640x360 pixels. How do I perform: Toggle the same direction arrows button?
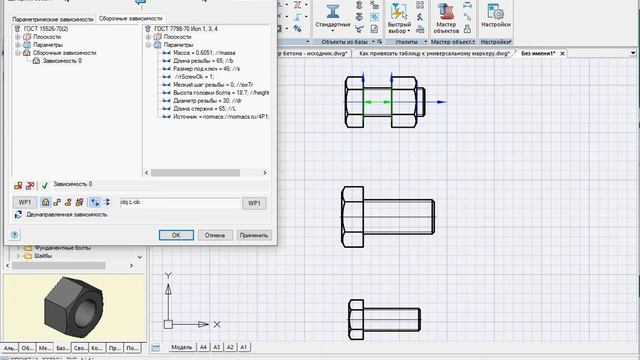click(107, 202)
